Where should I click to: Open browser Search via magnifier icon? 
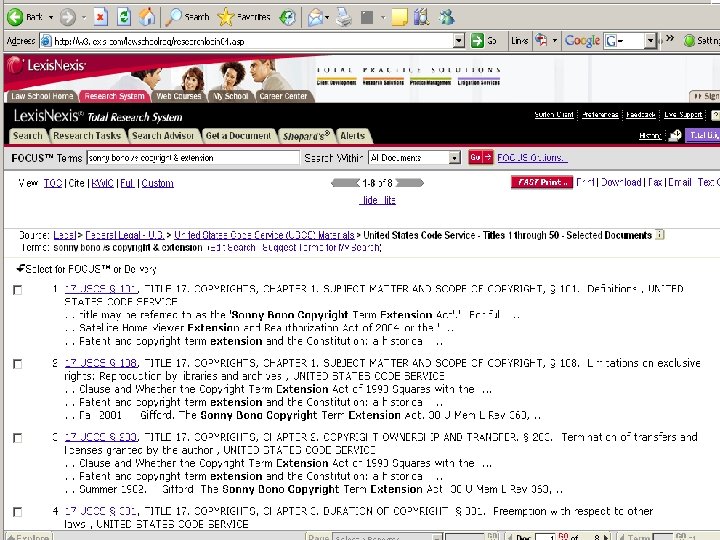click(173, 17)
